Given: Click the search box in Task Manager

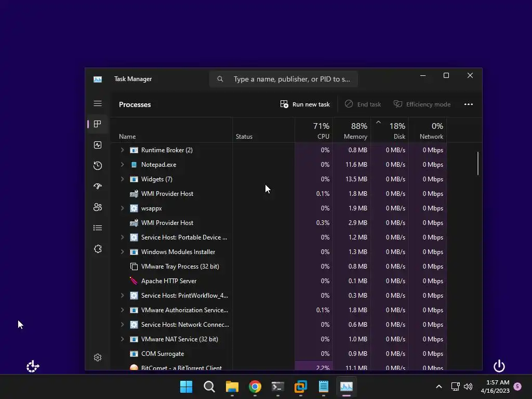Looking at the screenshot, I should pos(284,79).
